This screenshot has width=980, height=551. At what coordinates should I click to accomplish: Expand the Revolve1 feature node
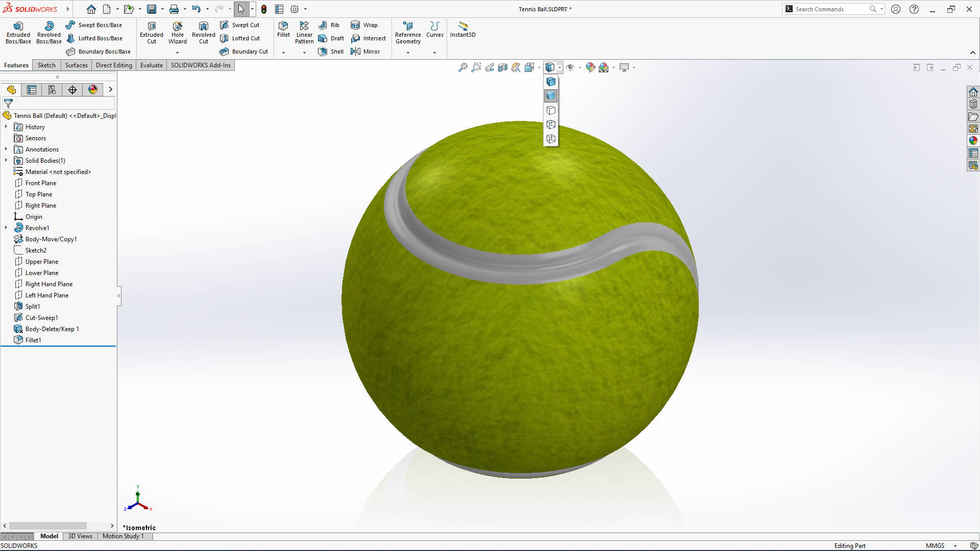click(6, 228)
